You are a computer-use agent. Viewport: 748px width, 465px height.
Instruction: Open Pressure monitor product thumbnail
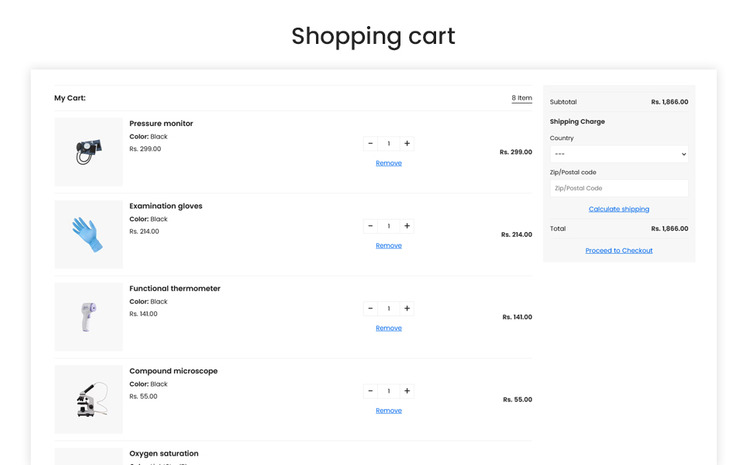89,152
